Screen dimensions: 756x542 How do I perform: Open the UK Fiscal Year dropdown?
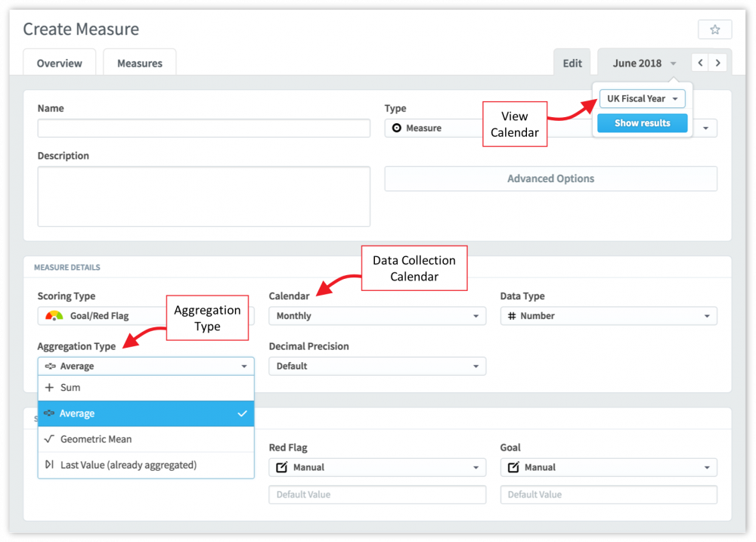coord(642,99)
